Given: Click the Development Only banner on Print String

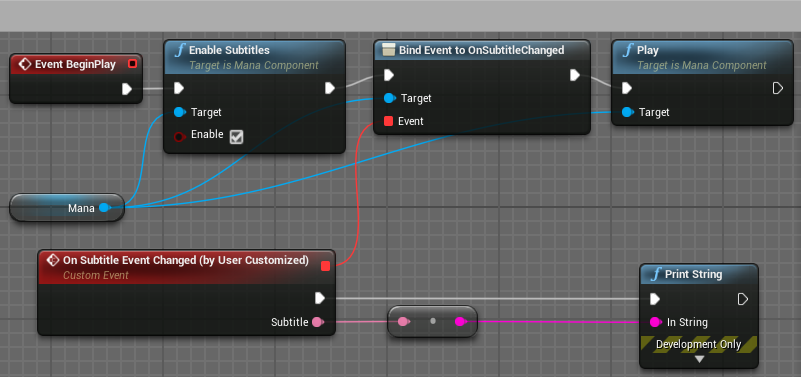Looking at the screenshot, I should pos(699,344).
